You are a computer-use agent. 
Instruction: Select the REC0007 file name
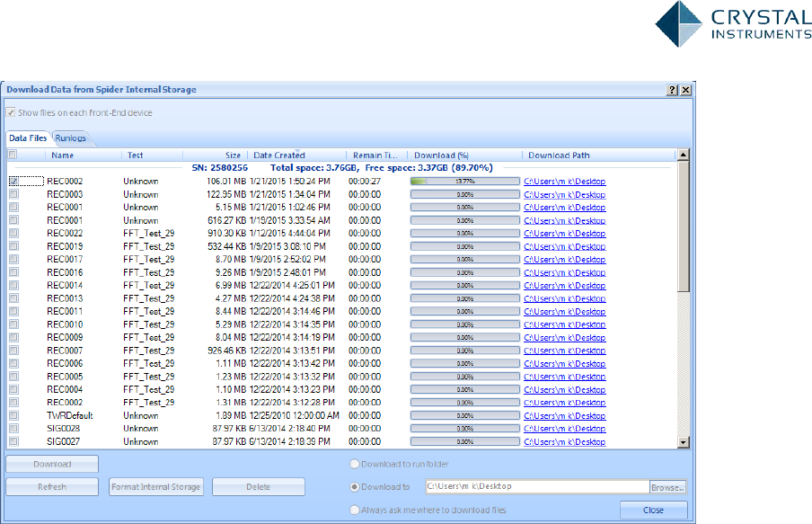(65, 351)
